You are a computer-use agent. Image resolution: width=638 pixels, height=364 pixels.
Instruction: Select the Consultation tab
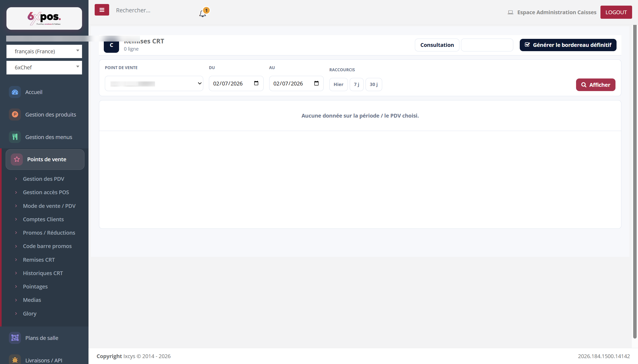437,45
